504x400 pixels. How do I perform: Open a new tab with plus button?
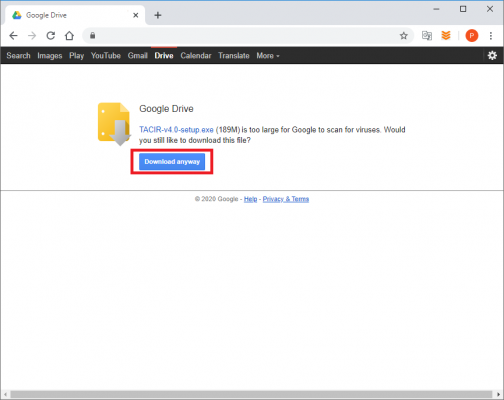(x=158, y=15)
